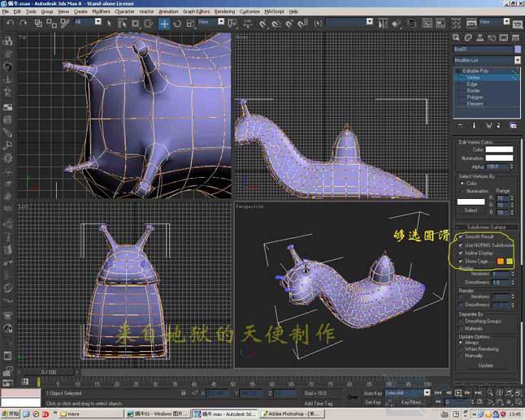This screenshot has height=420, width=525.
Task: Enable Separate By Smoothing Groups checkbox
Action: [462, 321]
